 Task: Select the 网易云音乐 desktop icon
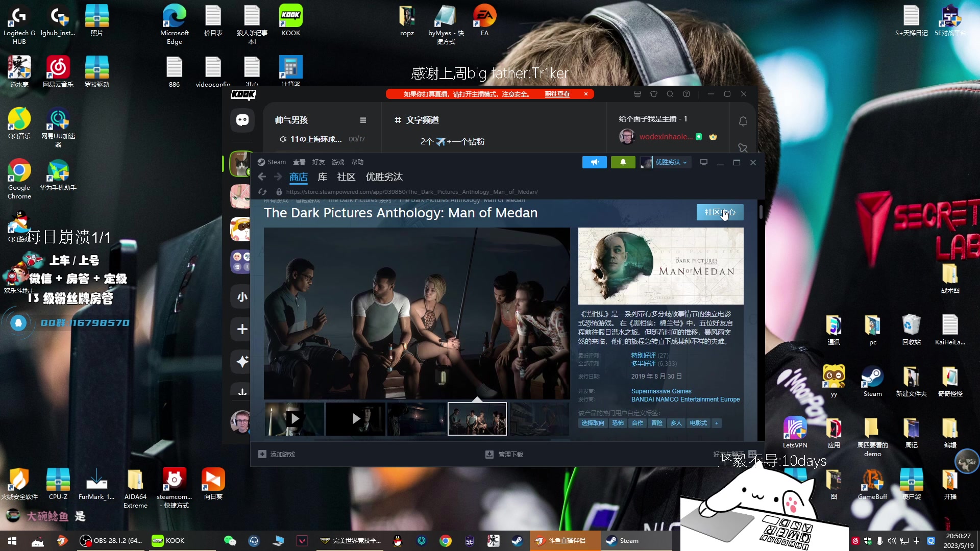(x=58, y=72)
